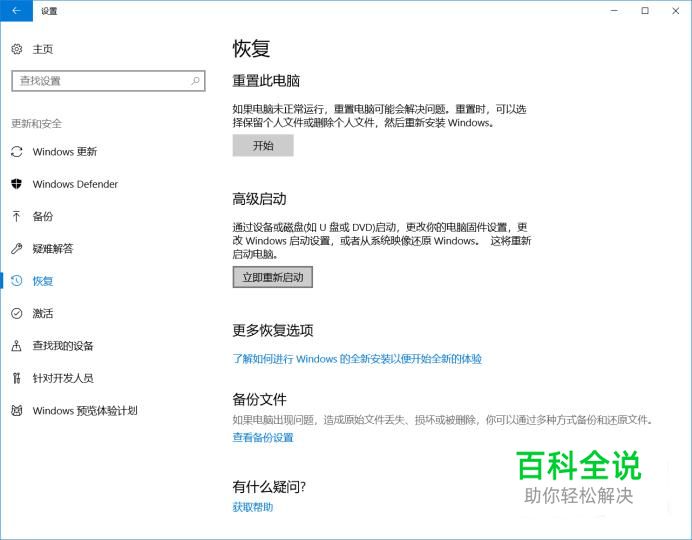The height and width of the screenshot is (540, 692).
Task: Click the 备份文件 heading
Action: click(x=260, y=400)
